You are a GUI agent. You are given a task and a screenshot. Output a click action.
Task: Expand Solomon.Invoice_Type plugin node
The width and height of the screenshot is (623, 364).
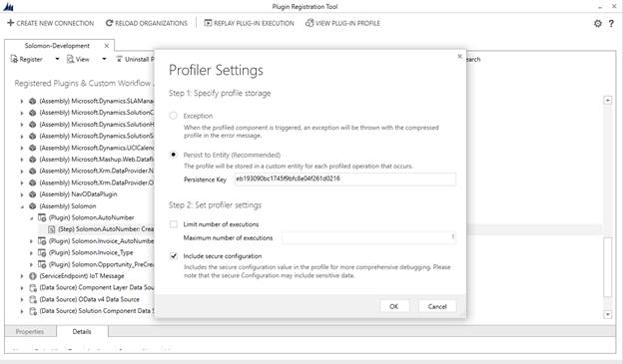point(31,252)
